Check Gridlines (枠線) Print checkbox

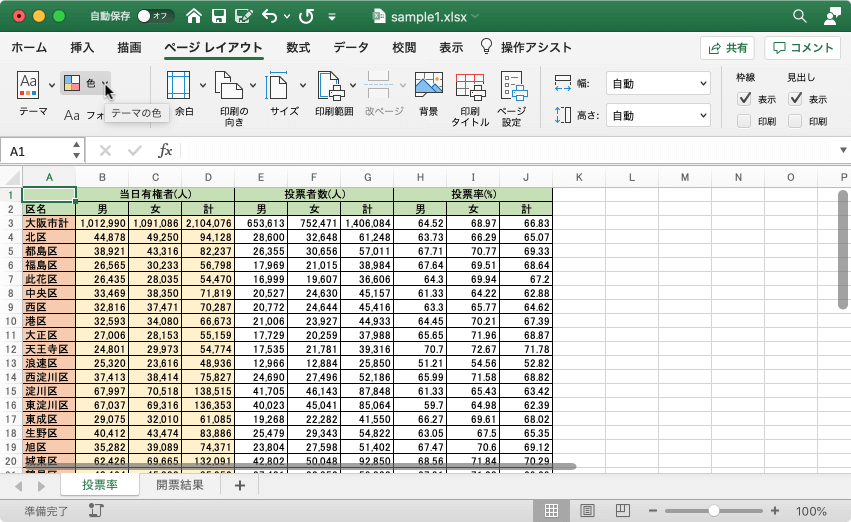tap(744, 121)
